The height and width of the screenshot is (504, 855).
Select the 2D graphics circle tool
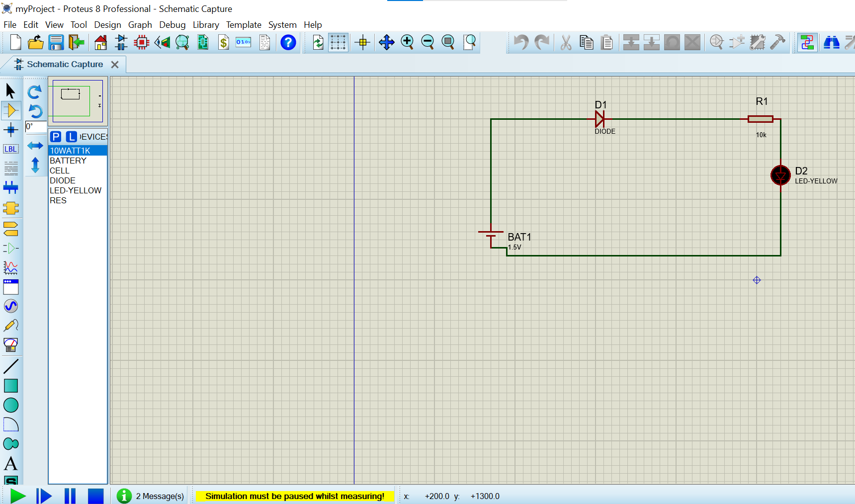click(11, 405)
